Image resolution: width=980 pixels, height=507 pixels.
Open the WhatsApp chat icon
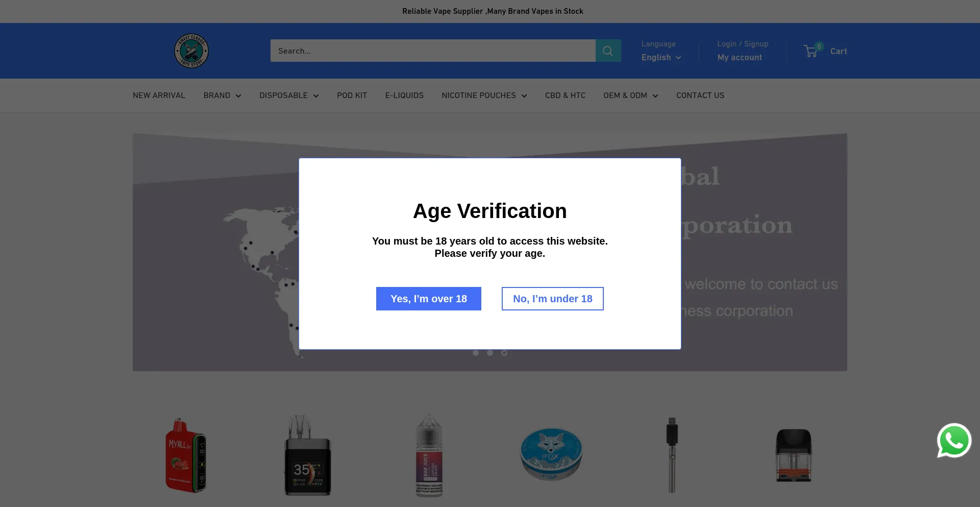953,441
